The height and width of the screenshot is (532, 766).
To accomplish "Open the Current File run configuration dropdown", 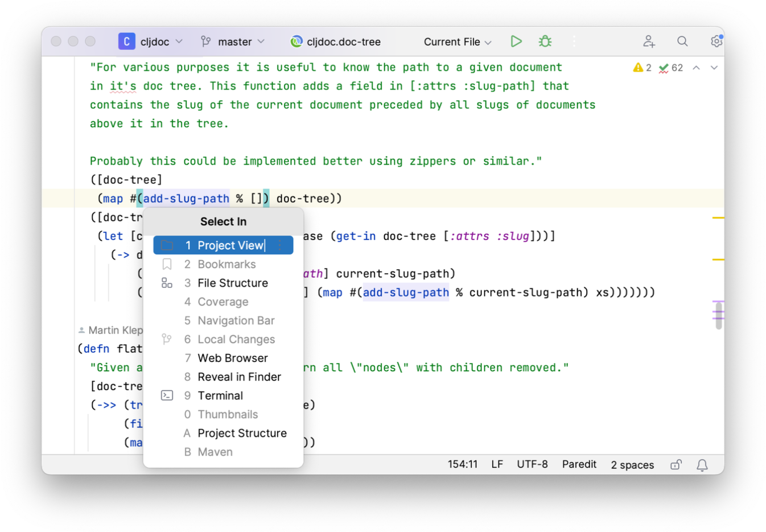I will [x=458, y=42].
